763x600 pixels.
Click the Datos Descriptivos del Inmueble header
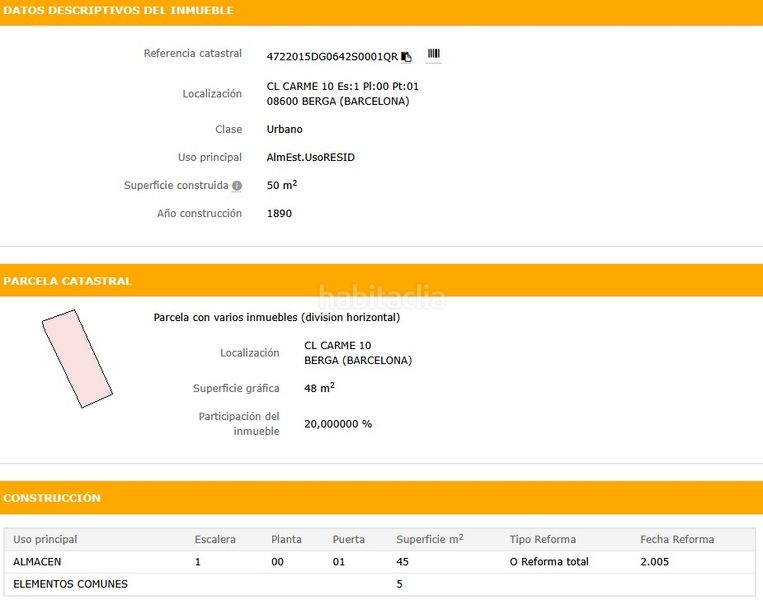(118, 10)
